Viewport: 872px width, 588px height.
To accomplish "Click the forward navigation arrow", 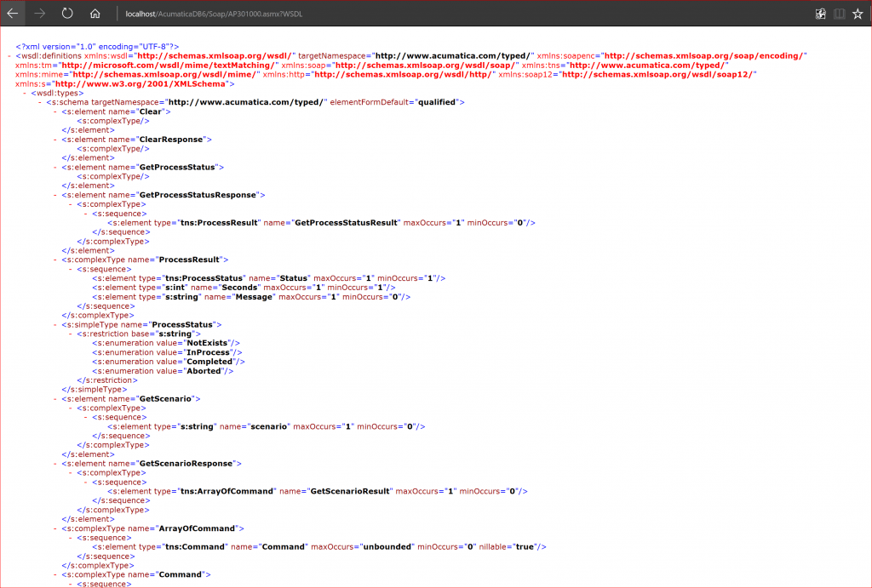I will pyautogui.click(x=39, y=14).
